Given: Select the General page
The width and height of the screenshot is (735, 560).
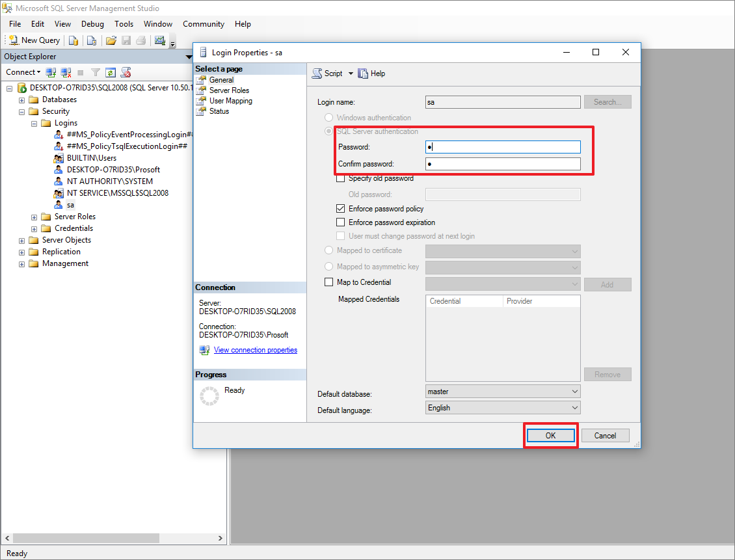Looking at the screenshot, I should pos(221,80).
